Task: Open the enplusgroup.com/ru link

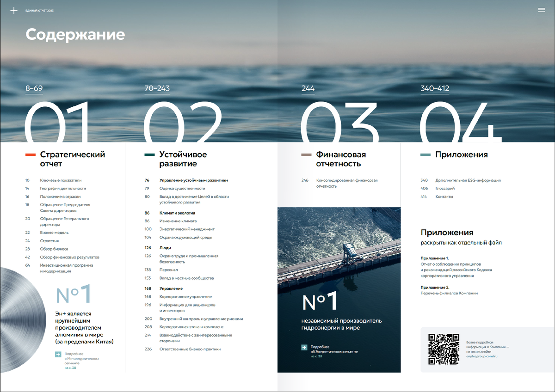Action: tap(481, 356)
